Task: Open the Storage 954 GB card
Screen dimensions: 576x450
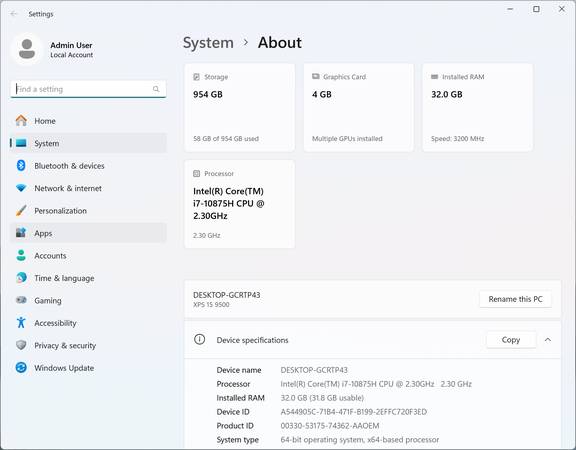Action: click(240, 107)
